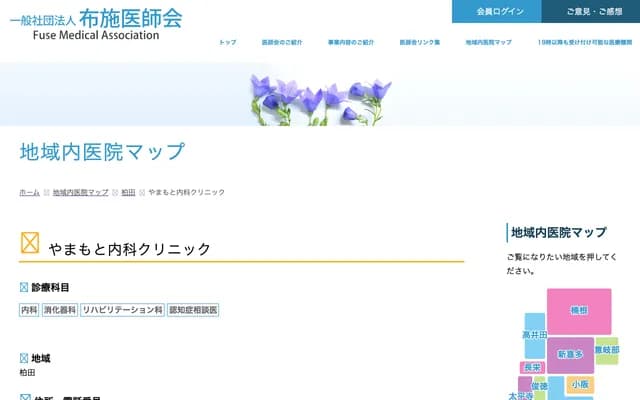Go to トップ in navigation menu

click(x=228, y=43)
